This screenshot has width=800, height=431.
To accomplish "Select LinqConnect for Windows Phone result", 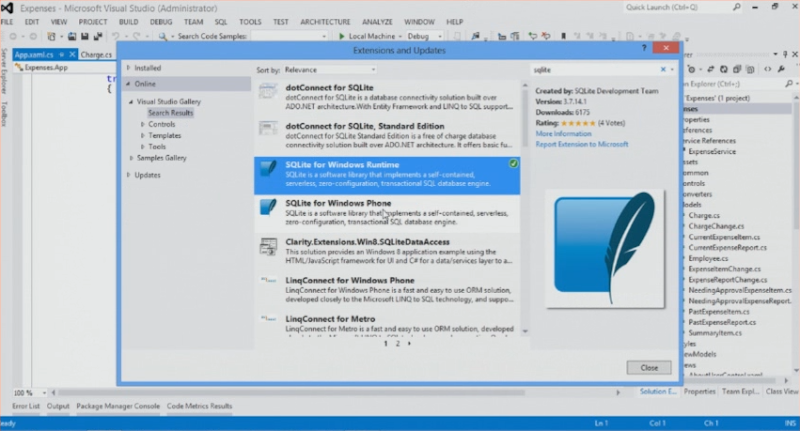I will click(387, 290).
